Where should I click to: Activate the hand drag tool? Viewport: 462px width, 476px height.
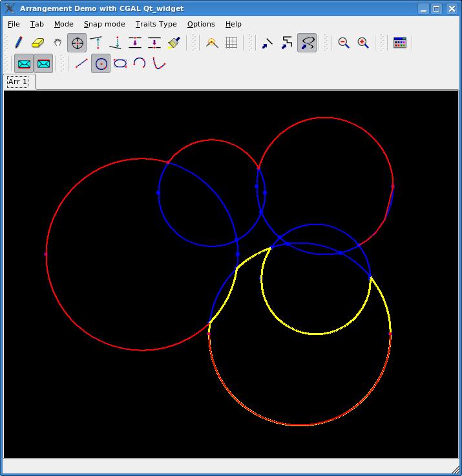[58, 43]
